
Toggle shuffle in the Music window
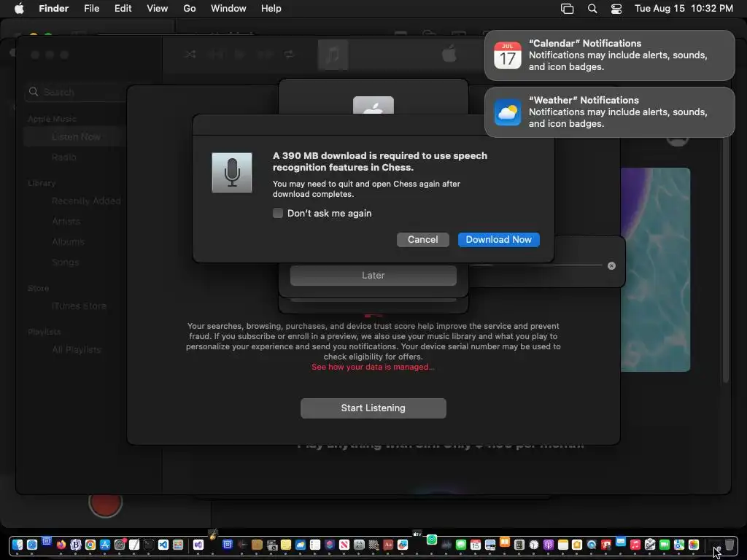tap(190, 54)
